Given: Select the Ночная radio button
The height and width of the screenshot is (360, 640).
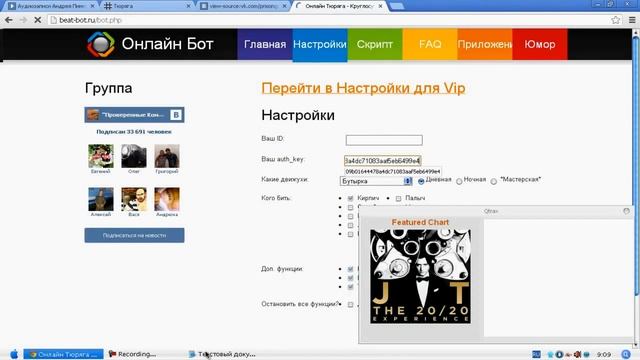Looking at the screenshot, I should point(459,181).
